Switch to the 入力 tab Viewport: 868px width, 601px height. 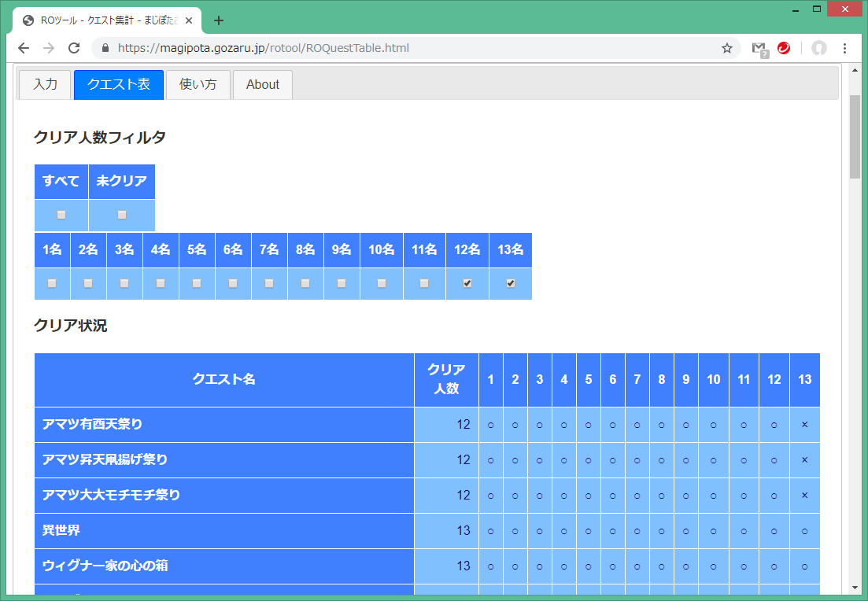(x=45, y=85)
